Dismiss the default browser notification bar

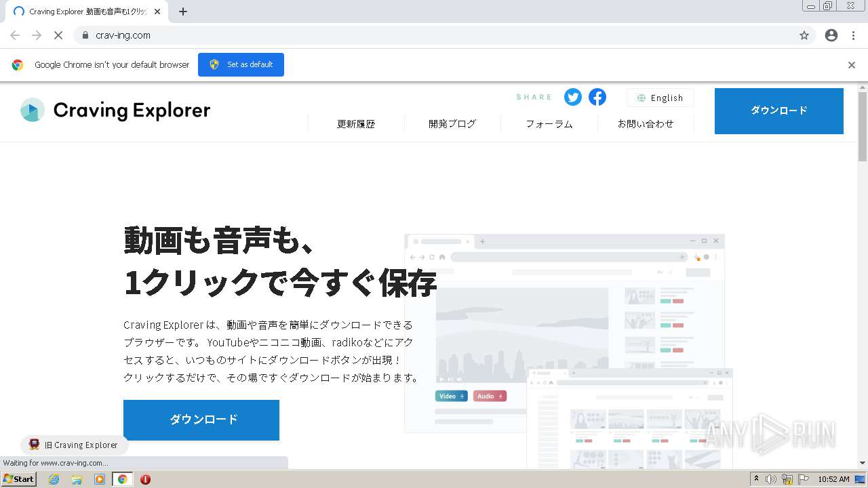[x=852, y=65]
